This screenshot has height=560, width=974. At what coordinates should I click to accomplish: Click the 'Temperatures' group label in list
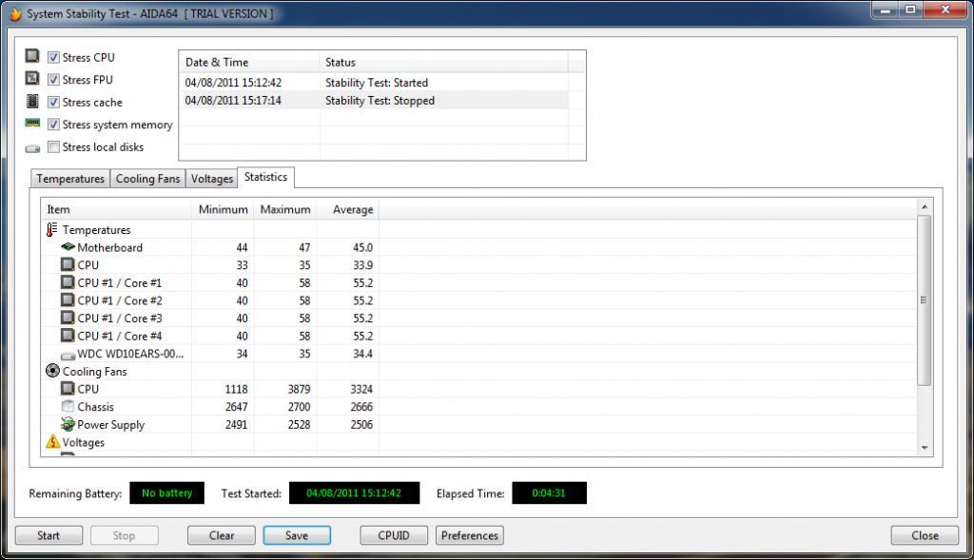[96, 230]
